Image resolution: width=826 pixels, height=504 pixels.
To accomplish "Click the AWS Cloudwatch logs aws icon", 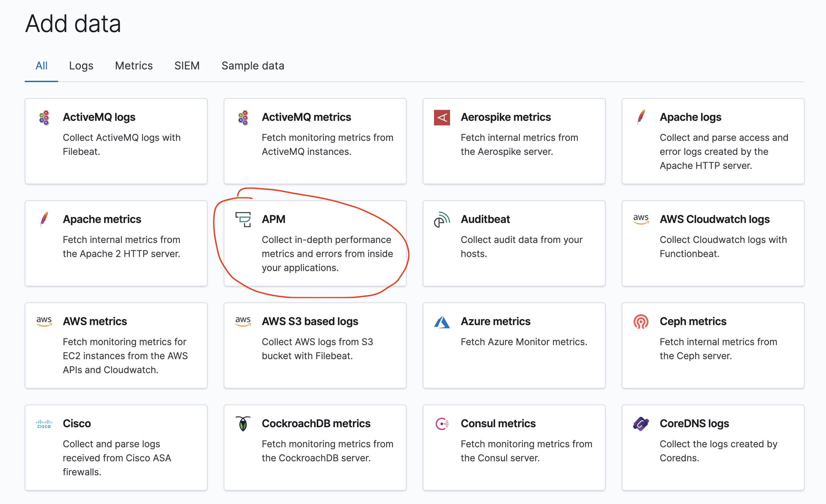I will (x=641, y=219).
